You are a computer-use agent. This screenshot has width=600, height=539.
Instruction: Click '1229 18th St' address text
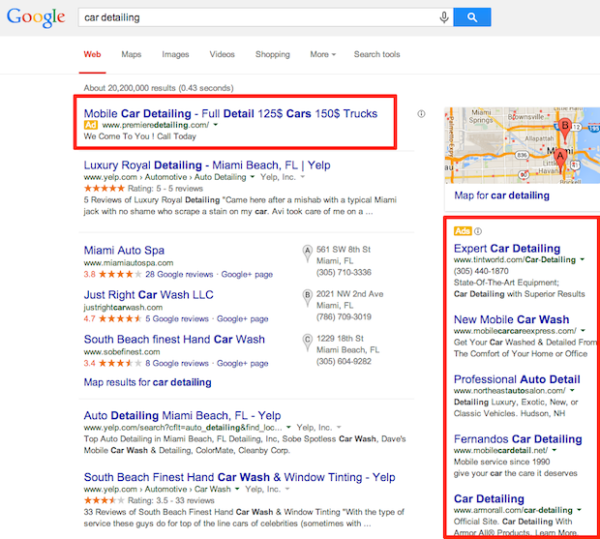click(x=338, y=339)
